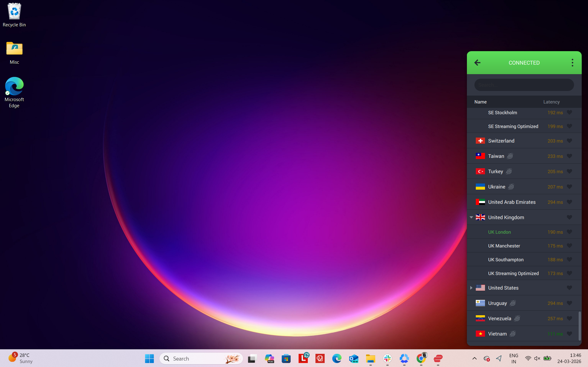Viewport: 588px width, 367px height.
Task: Favorite the Switzerland server with heart icon
Action: [x=569, y=141]
